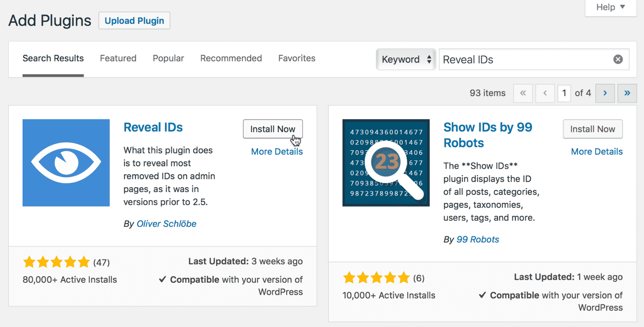Switch to the Favorites tab
The height and width of the screenshot is (327, 644).
click(297, 58)
